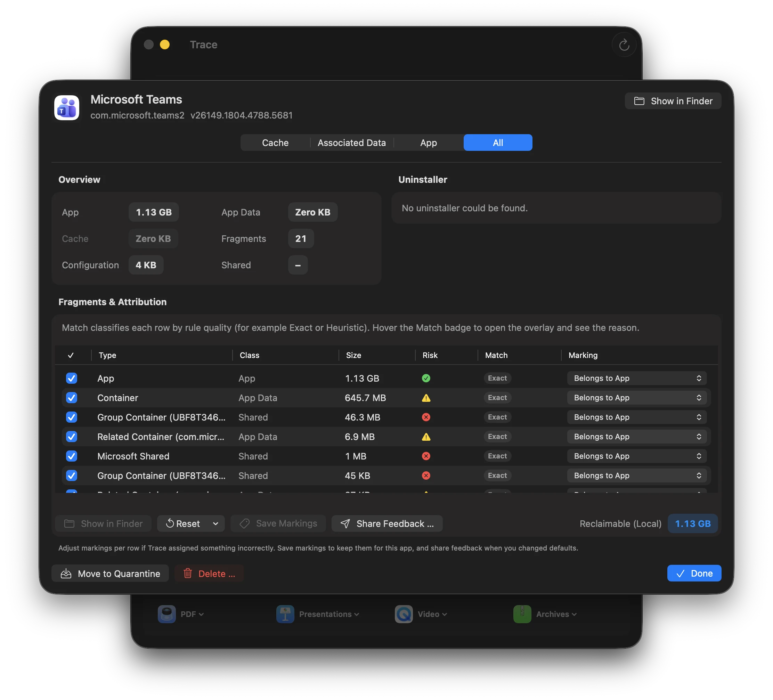Expand the Archives dropdown chevron

tap(575, 614)
